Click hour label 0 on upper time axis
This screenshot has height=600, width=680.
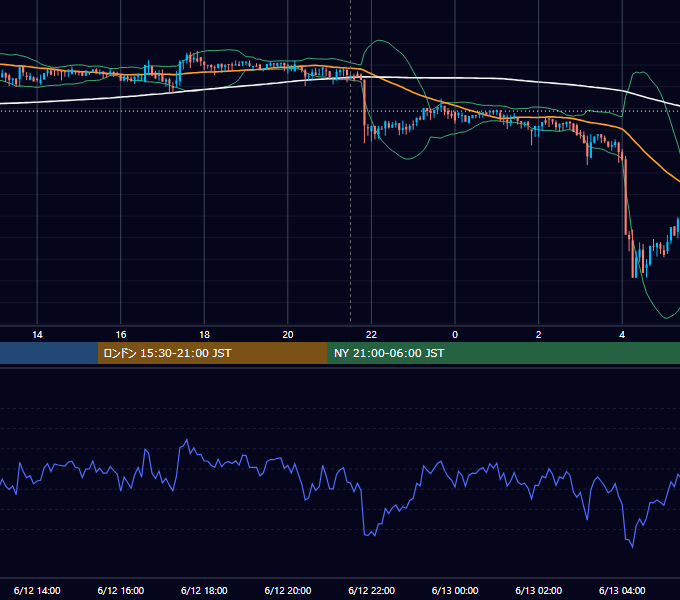[455, 335]
